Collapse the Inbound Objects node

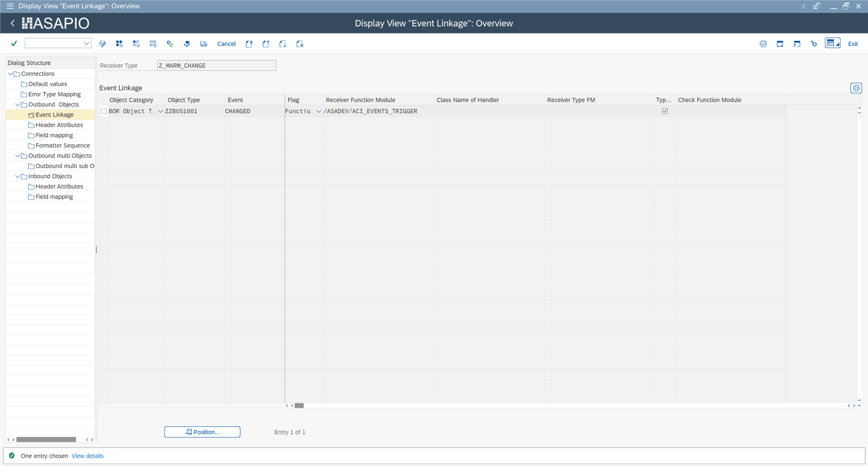pyautogui.click(x=18, y=176)
